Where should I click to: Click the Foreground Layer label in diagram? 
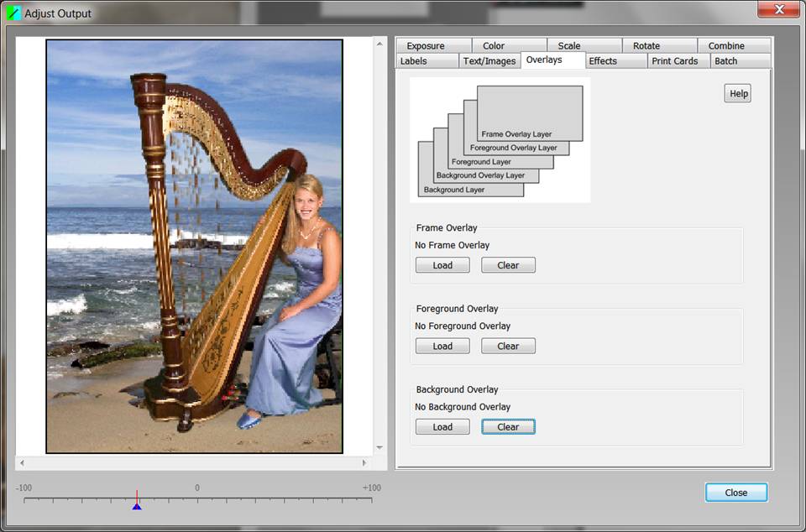481,162
